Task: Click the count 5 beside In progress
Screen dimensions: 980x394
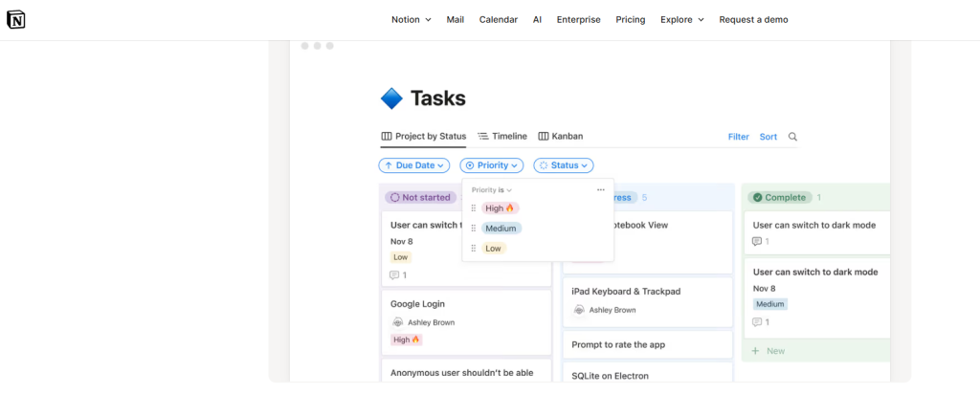Action: point(644,197)
